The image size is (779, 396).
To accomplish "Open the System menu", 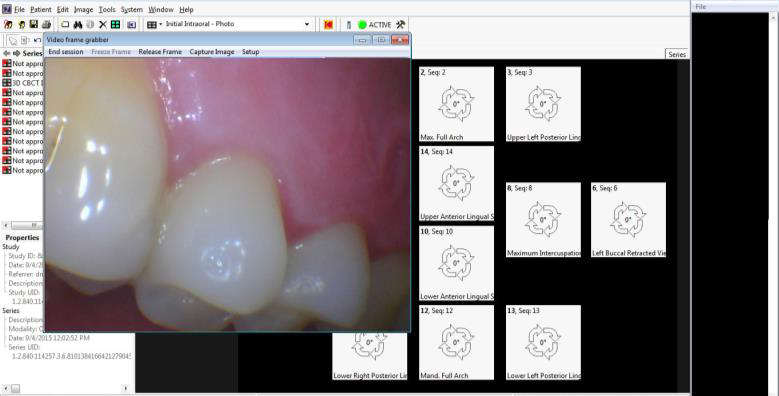I will [x=132, y=9].
